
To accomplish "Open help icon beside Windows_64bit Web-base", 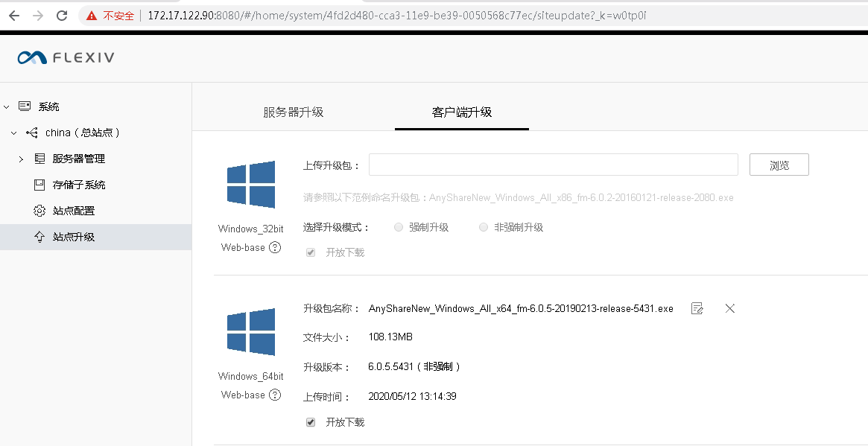I will 275,395.
